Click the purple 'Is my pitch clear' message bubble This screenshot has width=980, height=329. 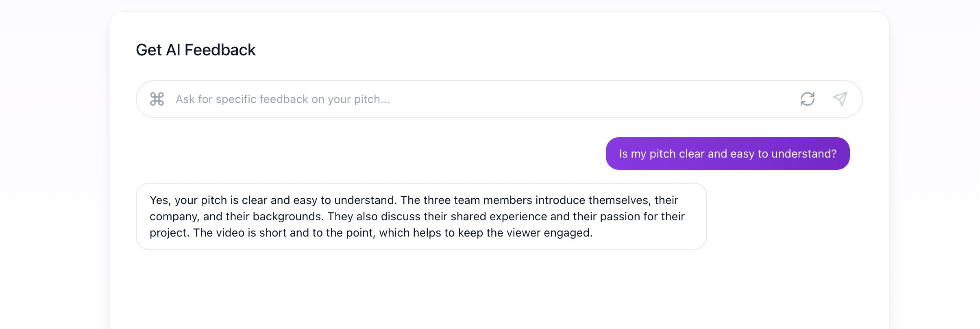[x=727, y=154]
